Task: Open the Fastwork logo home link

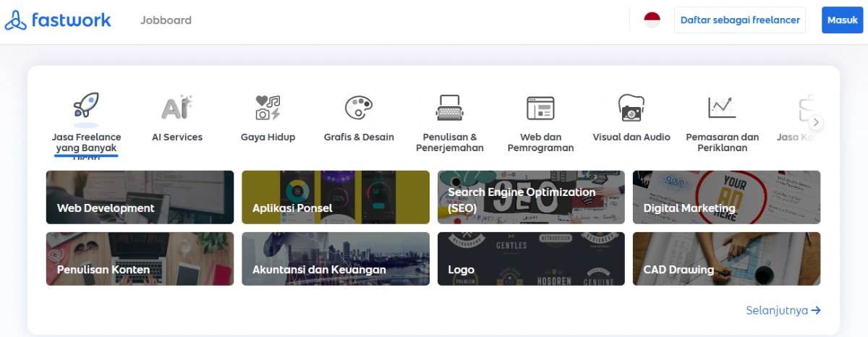Action: click(x=58, y=20)
